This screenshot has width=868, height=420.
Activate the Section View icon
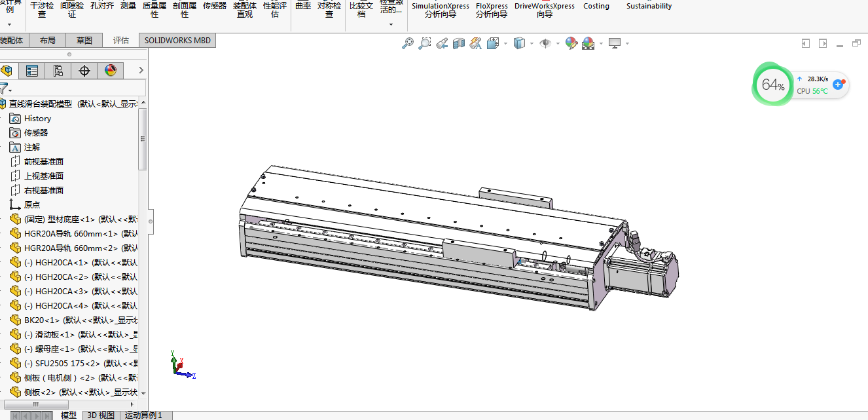click(459, 43)
